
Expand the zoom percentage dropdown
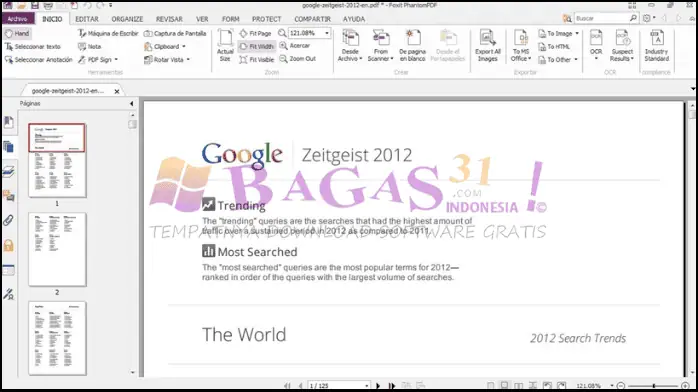coord(327,33)
